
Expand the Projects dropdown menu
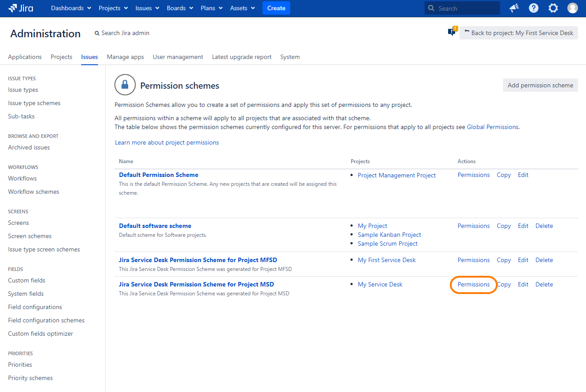pyautogui.click(x=113, y=8)
